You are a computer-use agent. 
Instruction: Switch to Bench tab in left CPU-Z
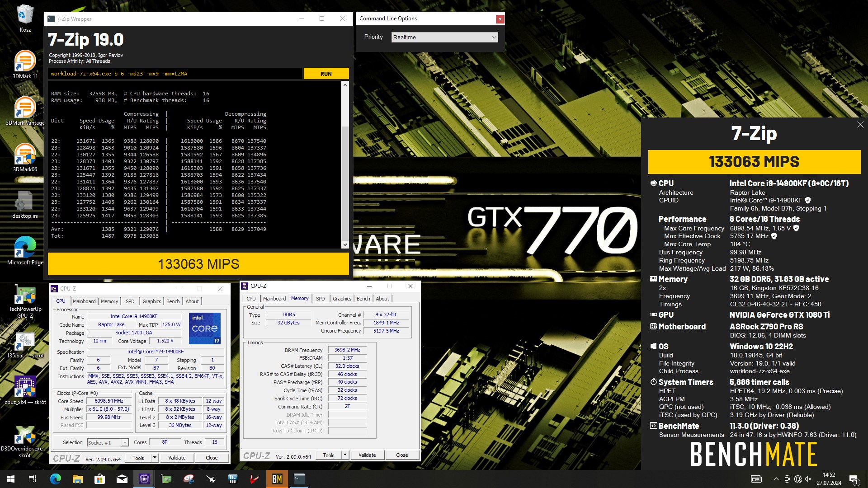tap(173, 301)
